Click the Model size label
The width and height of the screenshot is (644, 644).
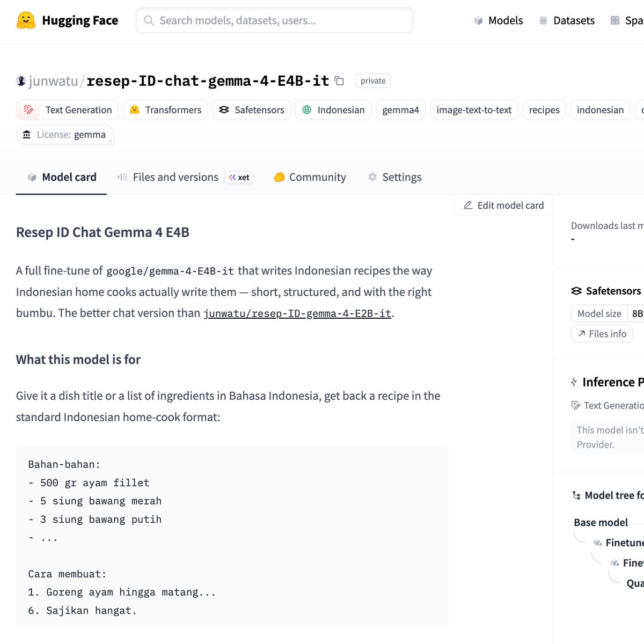click(x=599, y=313)
